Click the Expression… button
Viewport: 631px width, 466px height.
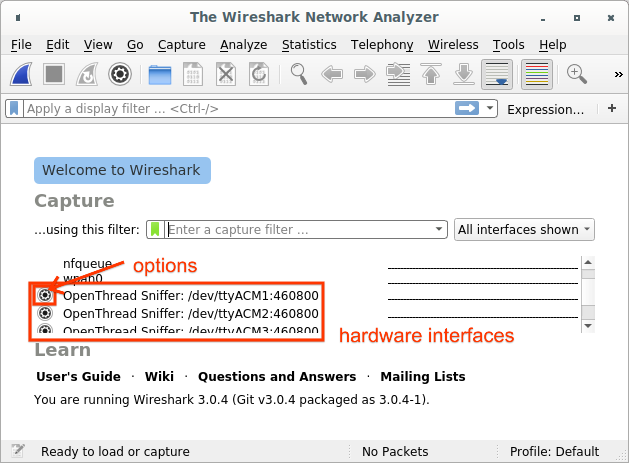[x=545, y=109]
